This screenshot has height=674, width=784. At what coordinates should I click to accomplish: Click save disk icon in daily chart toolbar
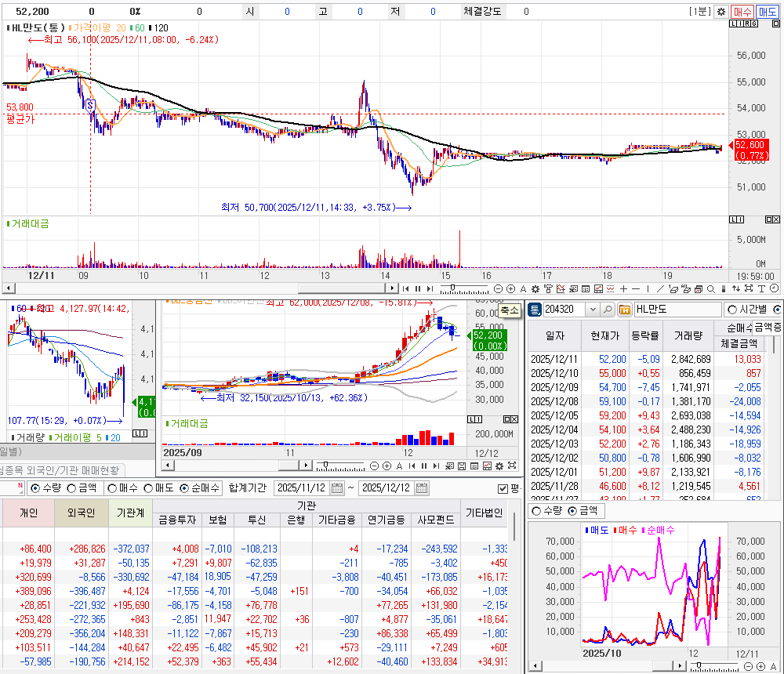[x=462, y=466]
